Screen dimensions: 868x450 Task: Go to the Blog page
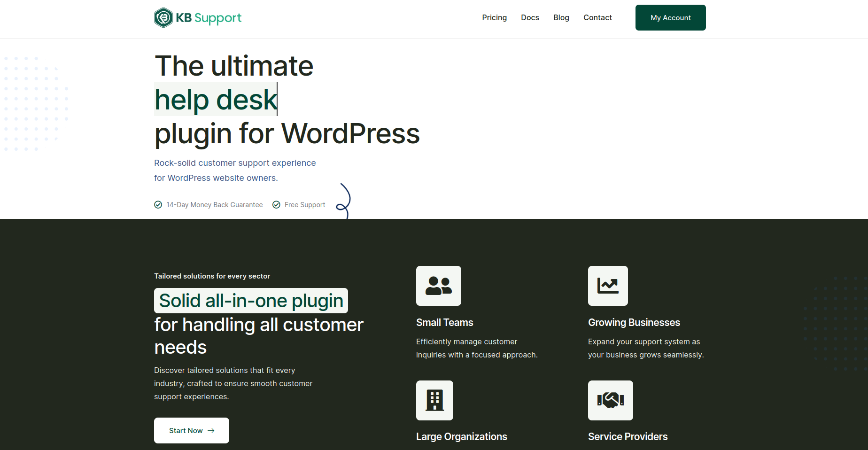click(561, 17)
